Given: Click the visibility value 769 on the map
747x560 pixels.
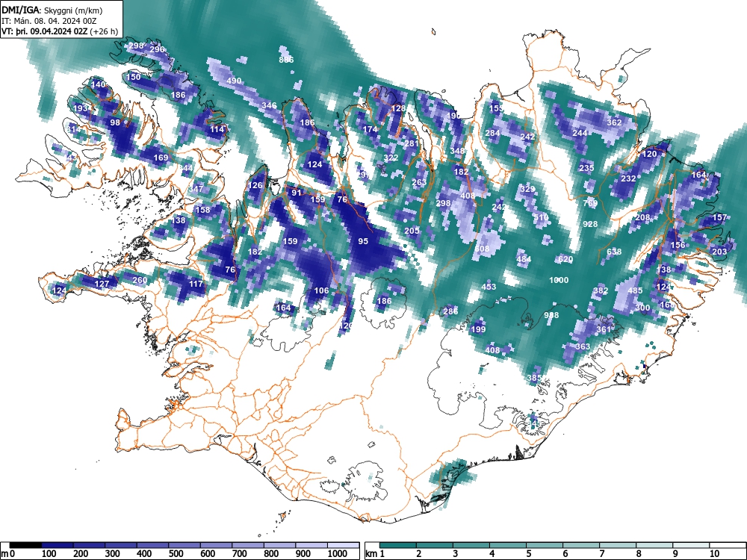Looking at the screenshot, I should pos(590,203).
